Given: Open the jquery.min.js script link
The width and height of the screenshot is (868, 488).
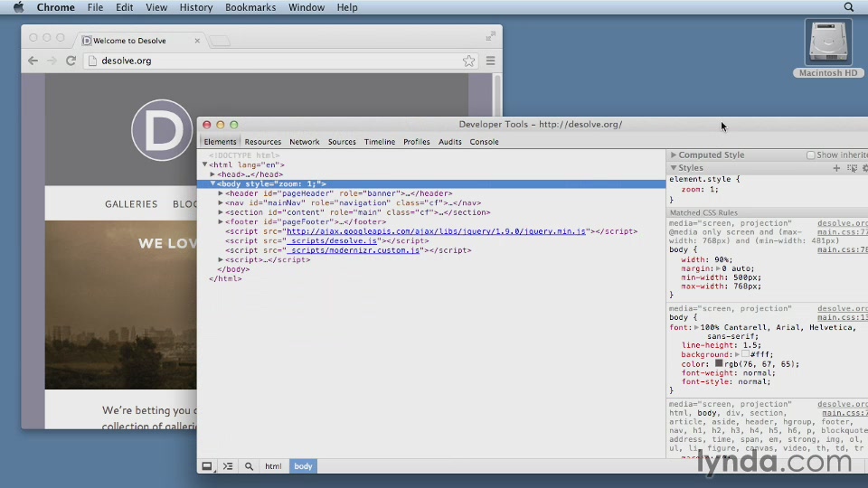Looking at the screenshot, I should (x=436, y=231).
